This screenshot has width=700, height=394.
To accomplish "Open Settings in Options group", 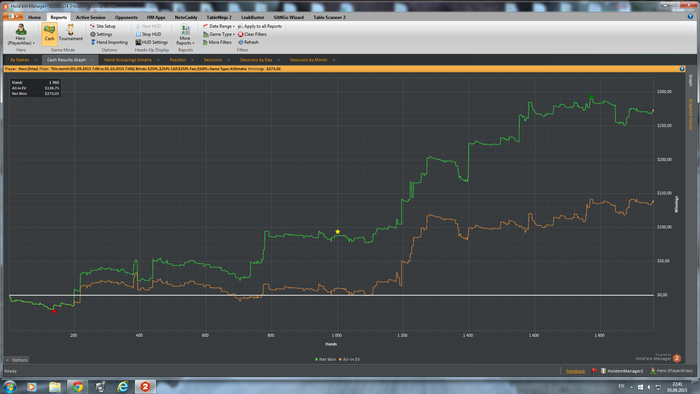I will tap(101, 34).
